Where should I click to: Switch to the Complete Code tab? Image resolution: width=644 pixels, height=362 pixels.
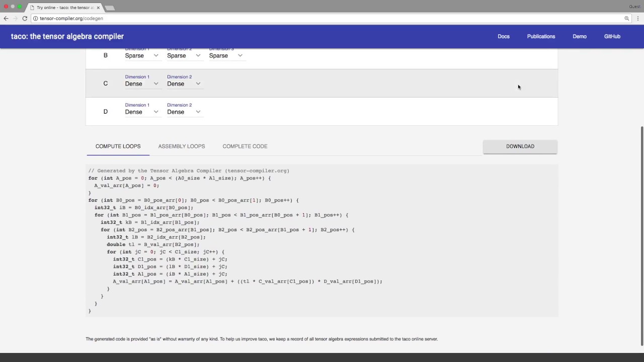245,146
